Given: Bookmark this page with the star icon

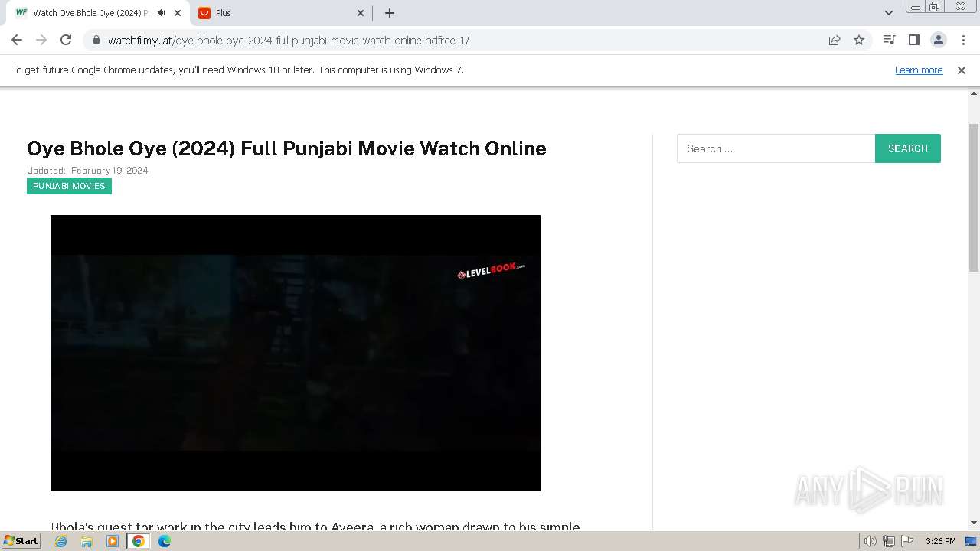Looking at the screenshot, I should point(859,41).
